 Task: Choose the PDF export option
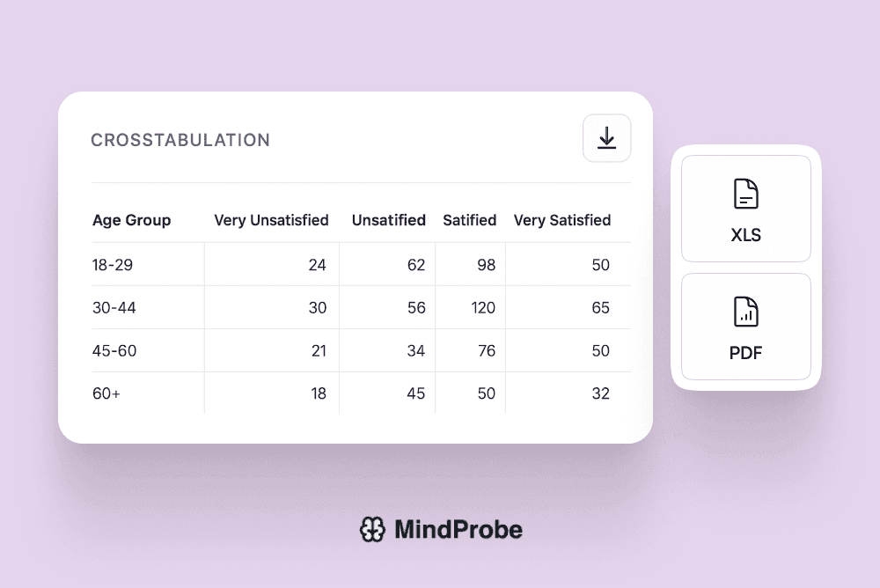tap(745, 327)
